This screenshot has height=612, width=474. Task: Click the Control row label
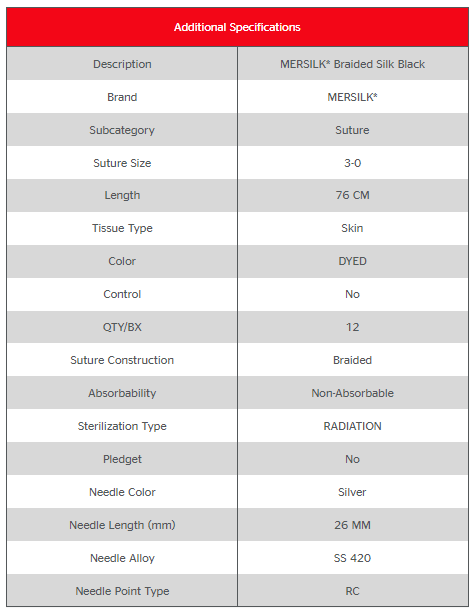(x=122, y=294)
